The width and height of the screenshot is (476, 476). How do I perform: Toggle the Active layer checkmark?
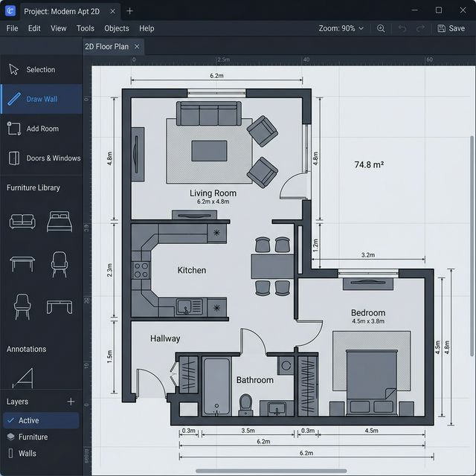coord(11,420)
